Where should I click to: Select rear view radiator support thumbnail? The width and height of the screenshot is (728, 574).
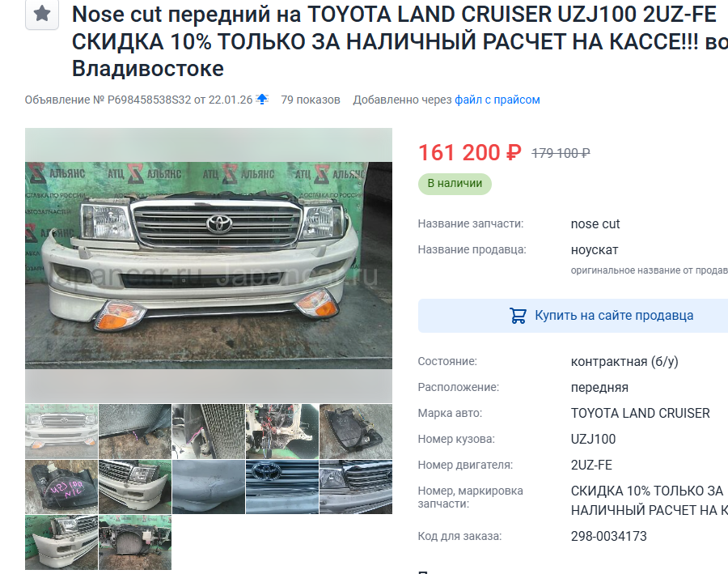[134, 542]
